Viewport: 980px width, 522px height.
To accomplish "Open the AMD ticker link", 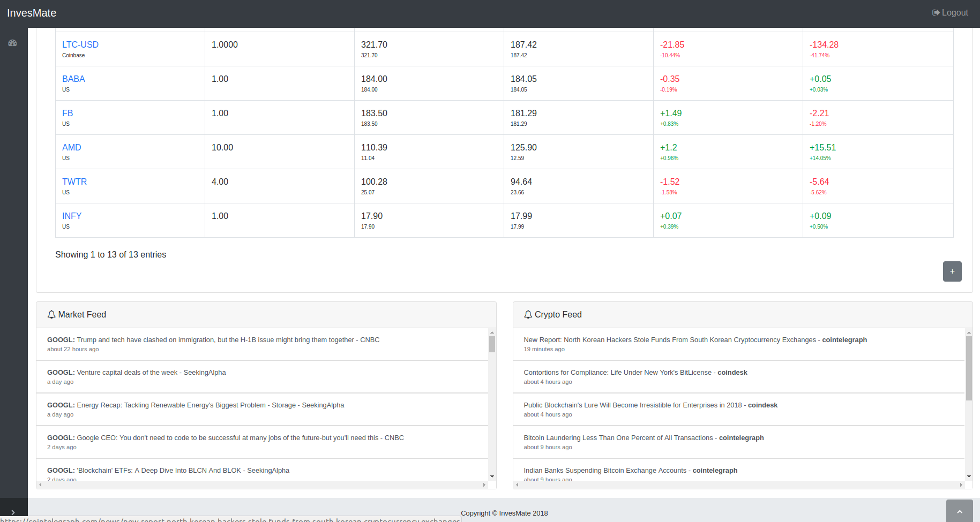I will click(x=72, y=148).
